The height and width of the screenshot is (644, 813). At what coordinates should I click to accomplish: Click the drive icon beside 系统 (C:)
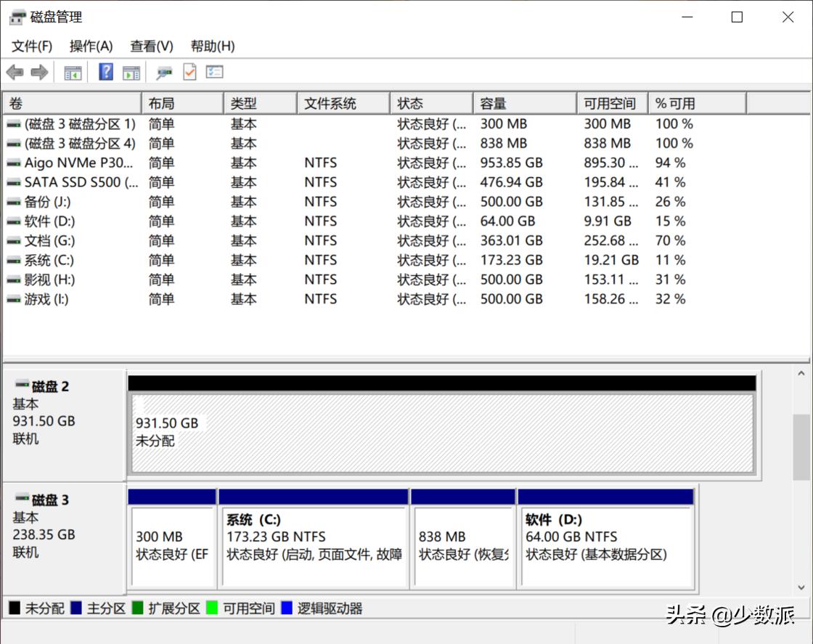click(x=13, y=260)
